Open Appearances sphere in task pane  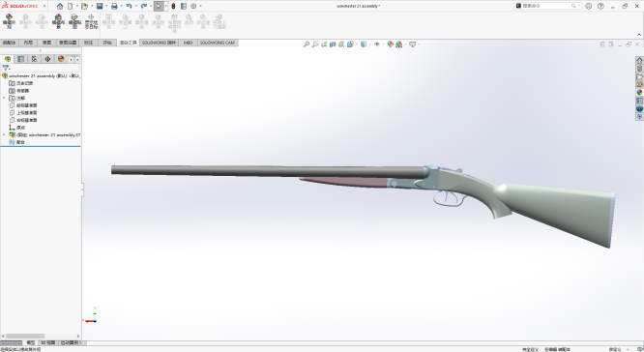pyautogui.click(x=639, y=93)
